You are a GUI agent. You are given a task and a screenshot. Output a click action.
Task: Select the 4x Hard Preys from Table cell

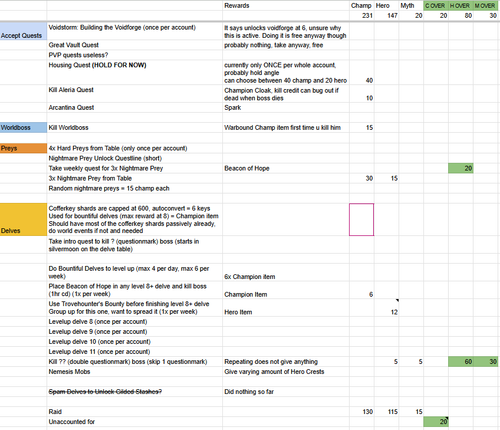[x=135, y=148]
